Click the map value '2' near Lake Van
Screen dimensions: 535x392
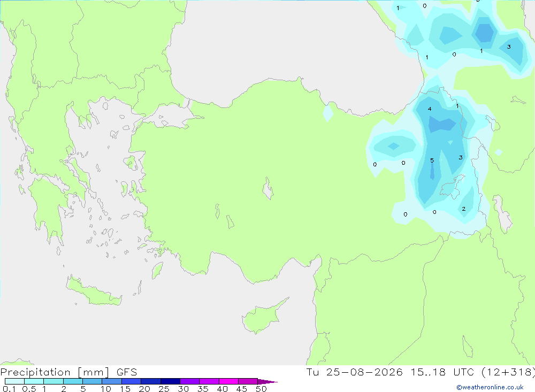[463, 209]
